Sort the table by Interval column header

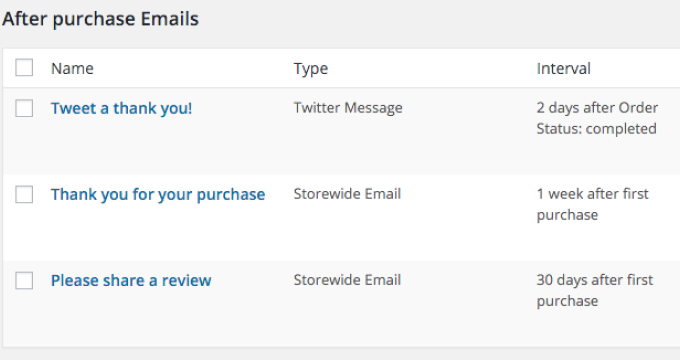pos(563,69)
